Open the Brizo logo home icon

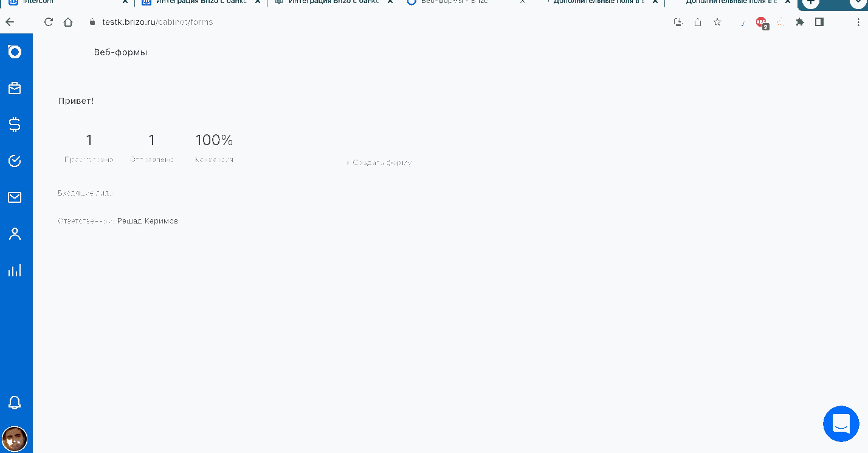[15, 52]
